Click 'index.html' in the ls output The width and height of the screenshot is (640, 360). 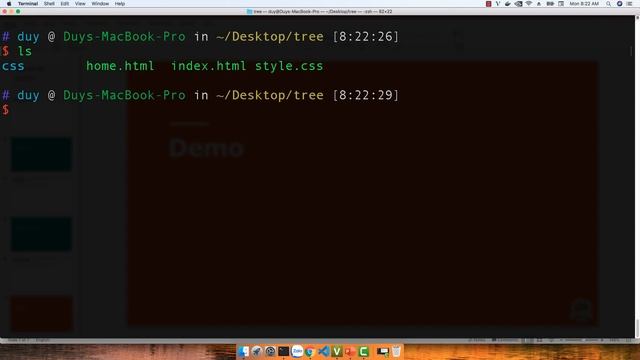[209, 66]
